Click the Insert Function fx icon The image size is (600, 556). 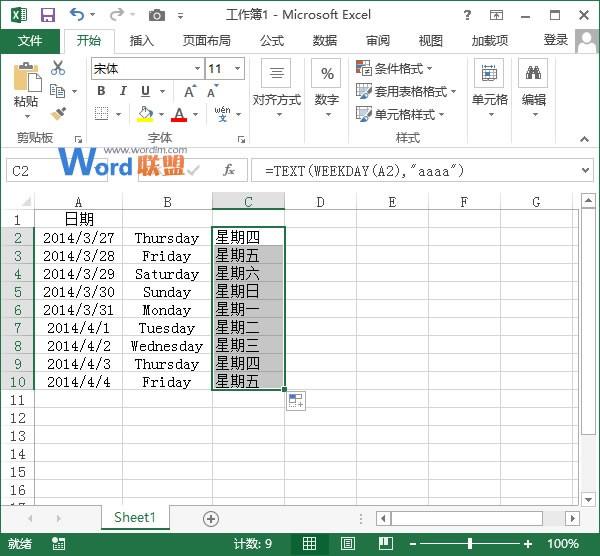tap(229, 171)
